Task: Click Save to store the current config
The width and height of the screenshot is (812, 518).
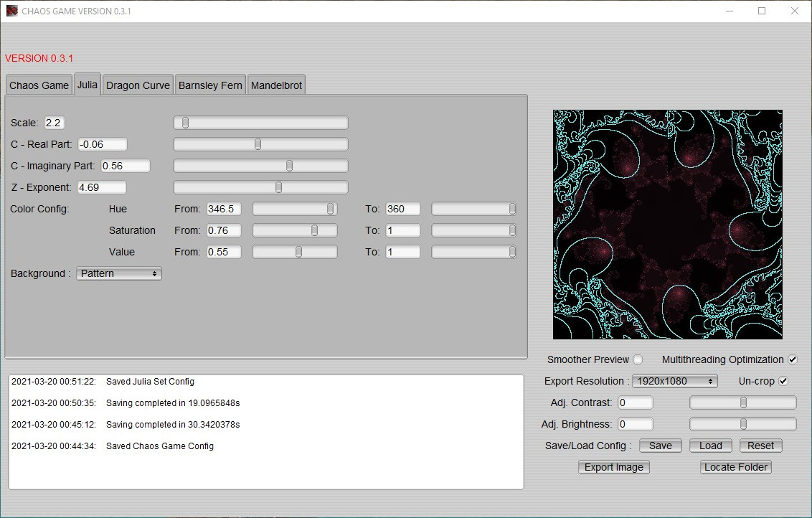Action: point(659,446)
